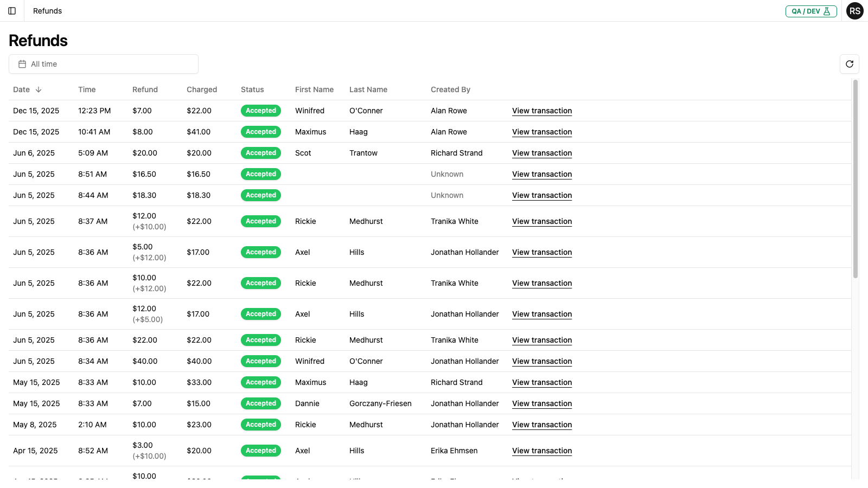
Task: View transaction for Erika Ehmsen's April 15 refund
Action: (541, 451)
